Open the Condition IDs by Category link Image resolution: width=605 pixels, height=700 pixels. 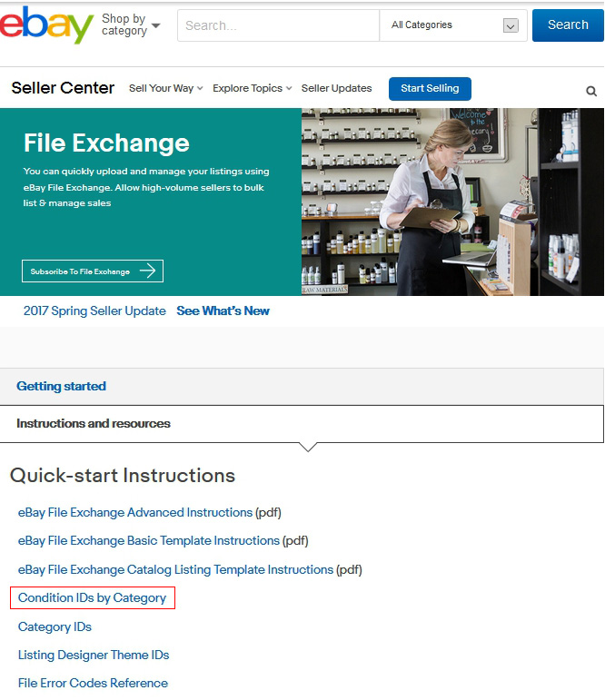coord(92,597)
